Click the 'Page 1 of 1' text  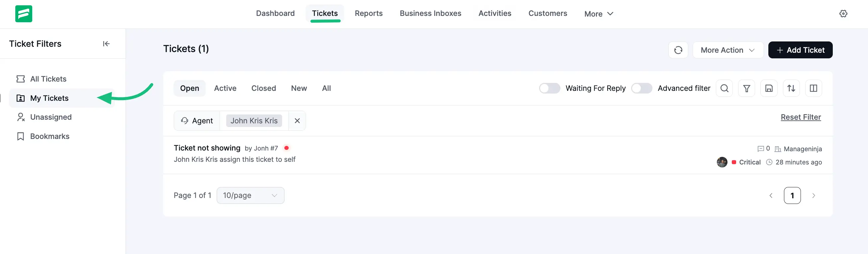(x=192, y=195)
